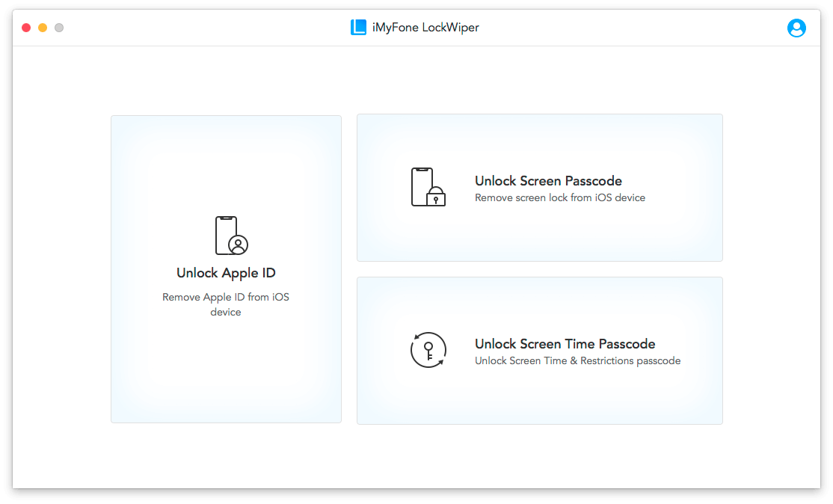Click the circular key Screen Time icon

point(428,350)
